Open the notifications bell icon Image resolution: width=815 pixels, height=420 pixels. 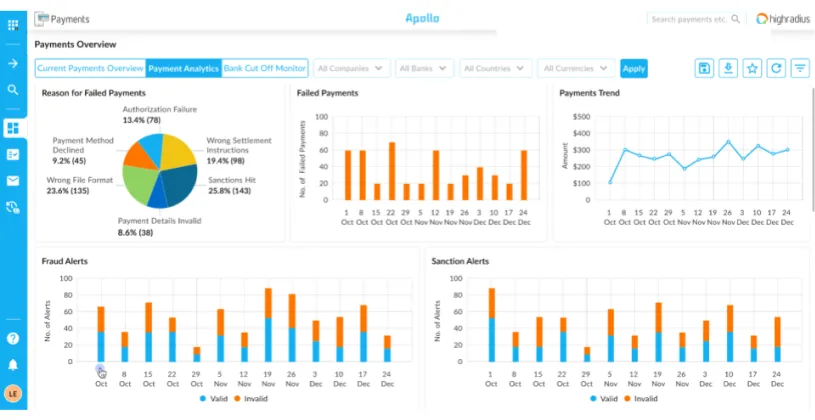(x=13, y=365)
